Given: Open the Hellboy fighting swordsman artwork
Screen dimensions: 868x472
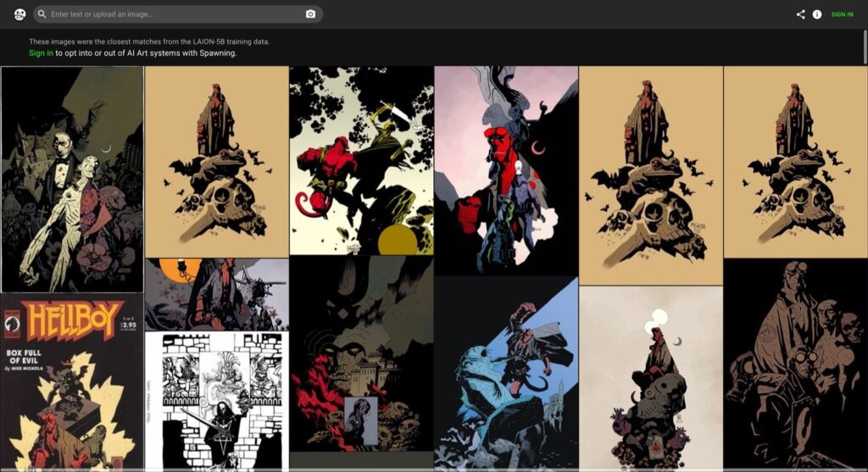Looking at the screenshot, I should pyautogui.click(x=361, y=160).
